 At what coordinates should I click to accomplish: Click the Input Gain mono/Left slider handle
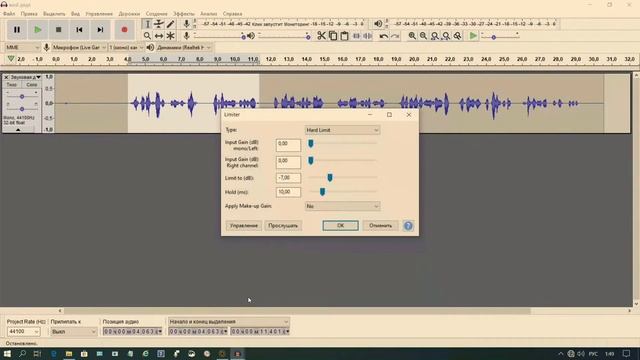pyautogui.click(x=311, y=143)
